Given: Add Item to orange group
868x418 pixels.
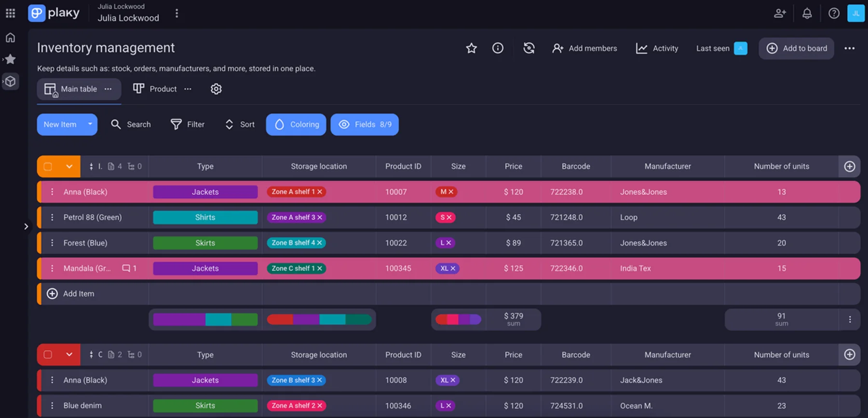Looking at the screenshot, I should (70, 294).
